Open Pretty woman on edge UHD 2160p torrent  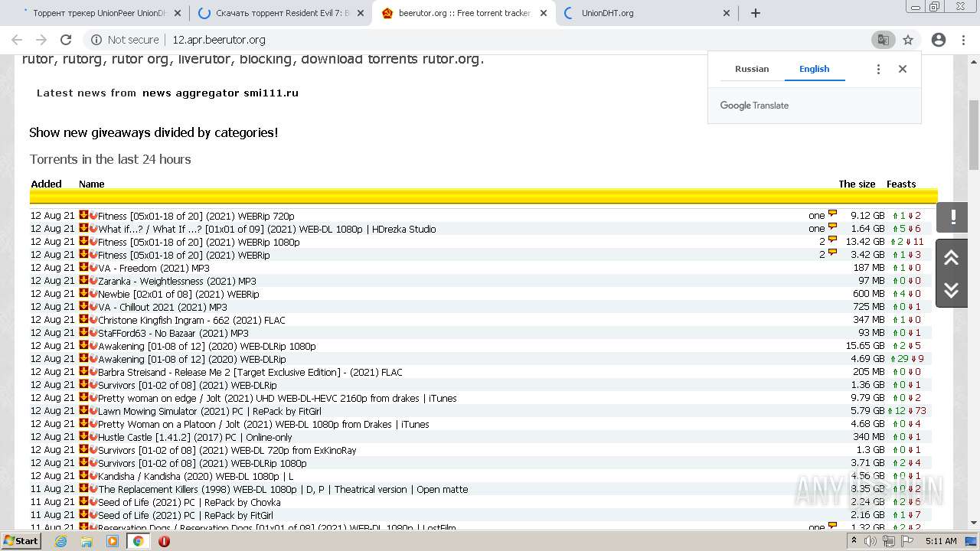277,398
